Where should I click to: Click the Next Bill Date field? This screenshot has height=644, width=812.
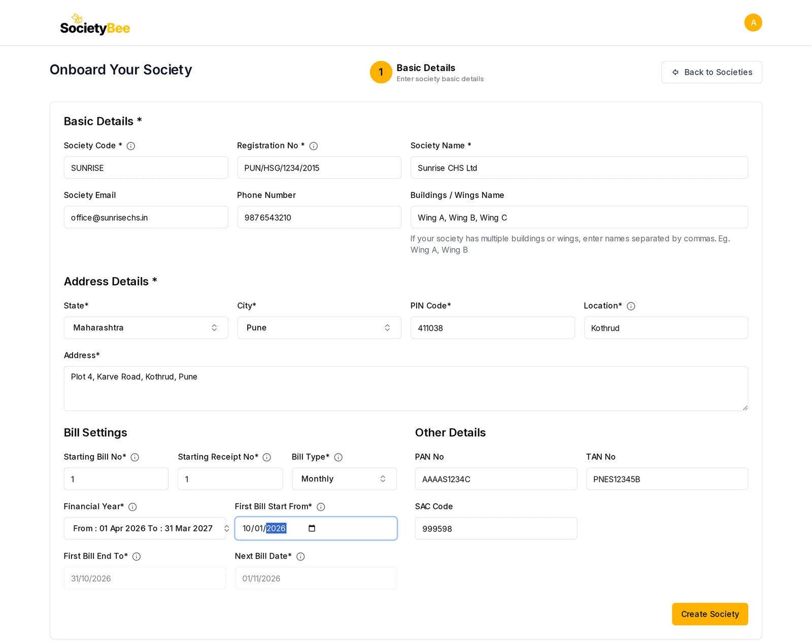click(316, 579)
